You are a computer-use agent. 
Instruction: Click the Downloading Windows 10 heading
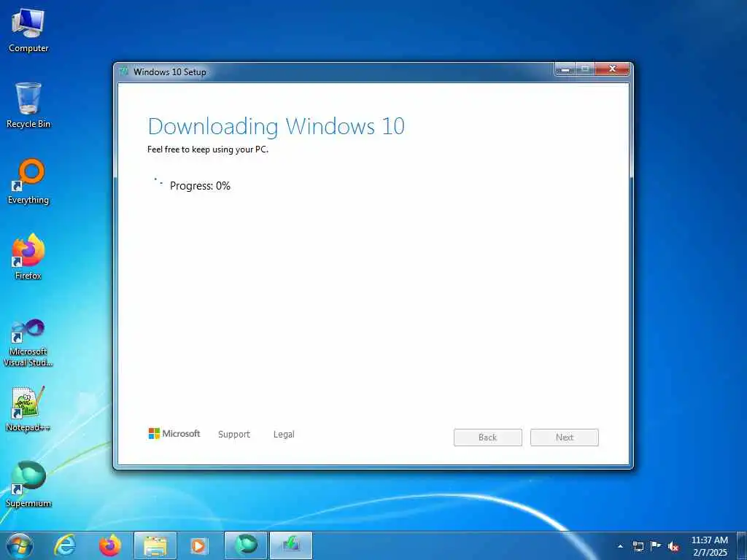pyautogui.click(x=276, y=127)
